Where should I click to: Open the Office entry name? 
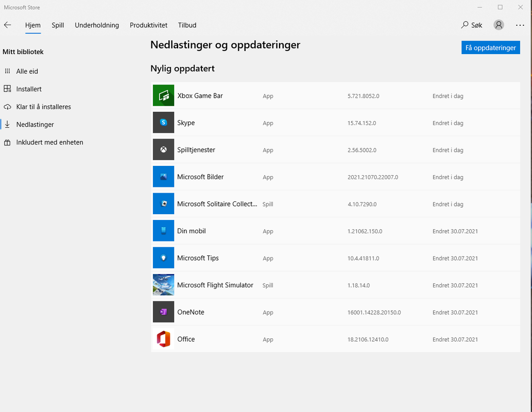pyautogui.click(x=186, y=339)
